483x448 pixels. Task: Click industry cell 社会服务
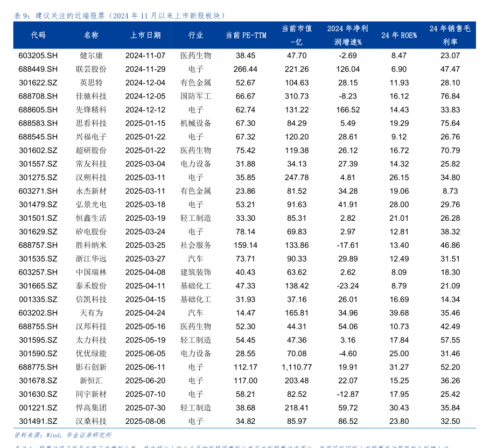pyautogui.click(x=195, y=245)
